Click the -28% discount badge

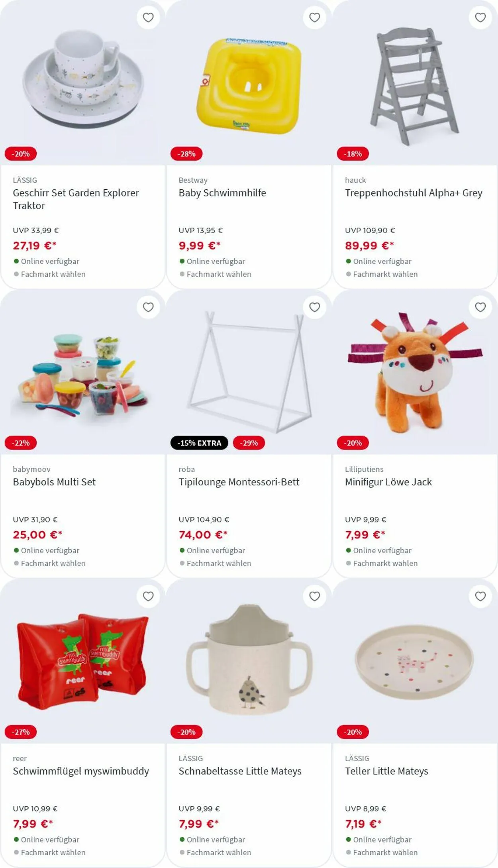pos(186,154)
